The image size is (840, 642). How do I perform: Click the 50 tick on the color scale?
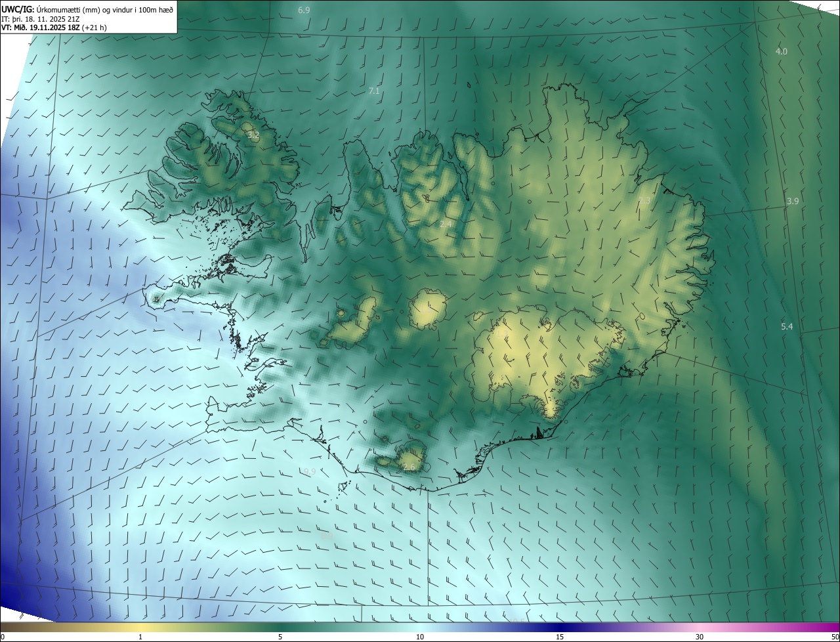pyautogui.click(x=835, y=637)
